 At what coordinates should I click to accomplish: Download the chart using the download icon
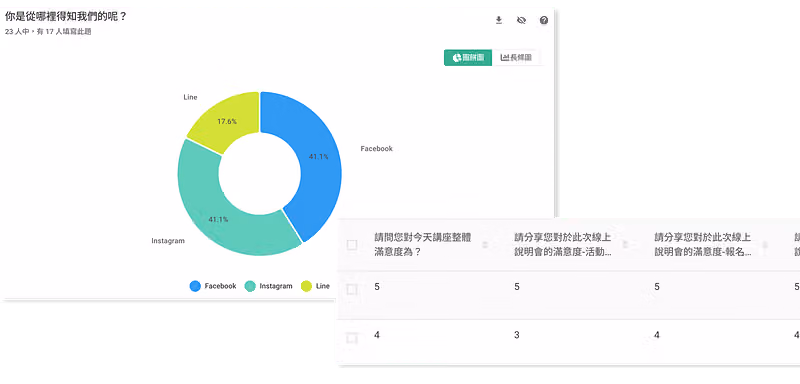pyautogui.click(x=499, y=20)
